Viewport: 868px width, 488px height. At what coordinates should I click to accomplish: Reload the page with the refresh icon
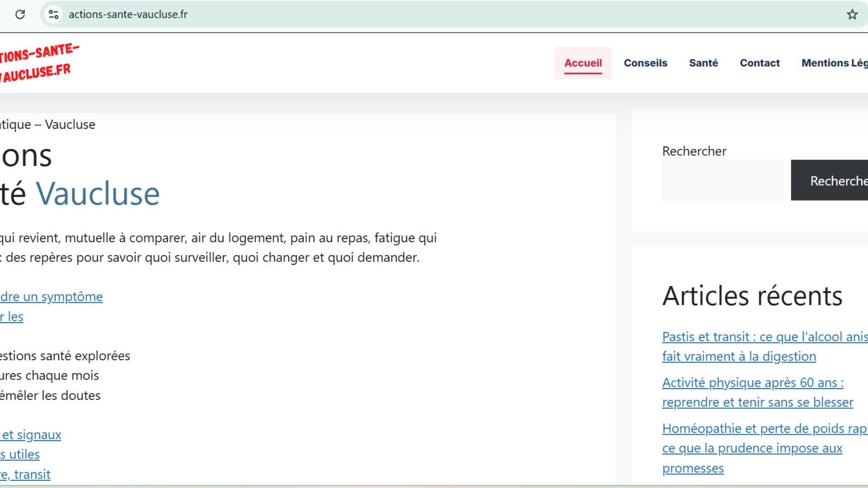point(20,14)
